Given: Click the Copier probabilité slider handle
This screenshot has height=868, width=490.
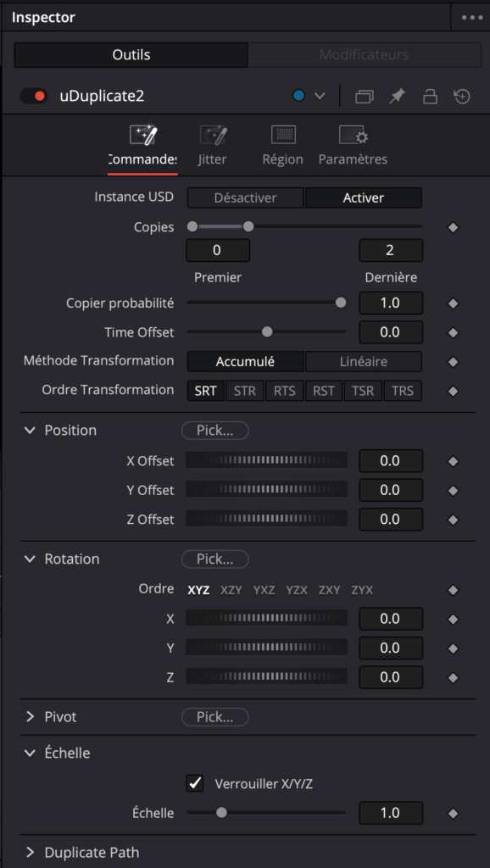Looking at the screenshot, I should 341,303.
